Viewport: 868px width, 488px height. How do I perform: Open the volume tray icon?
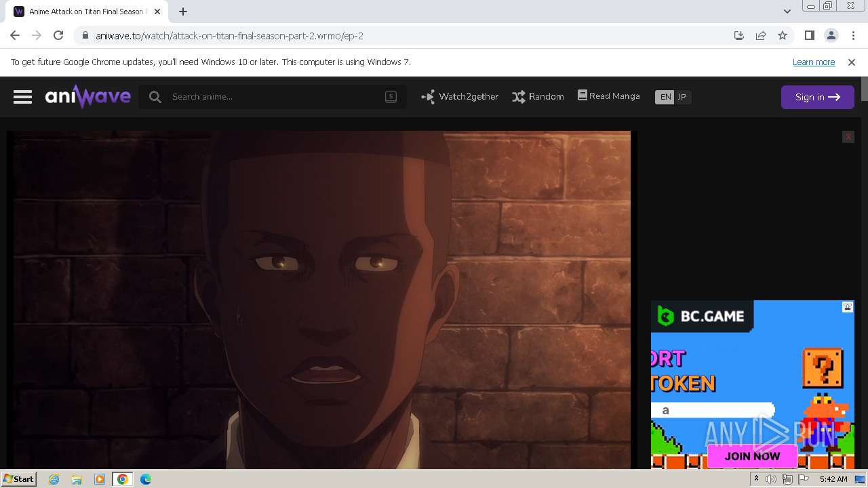(x=771, y=479)
